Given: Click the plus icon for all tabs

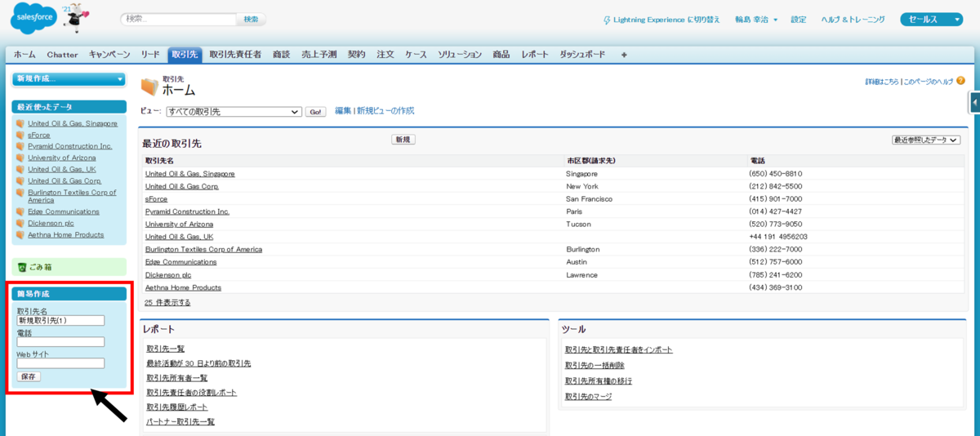Looking at the screenshot, I should tap(624, 55).
